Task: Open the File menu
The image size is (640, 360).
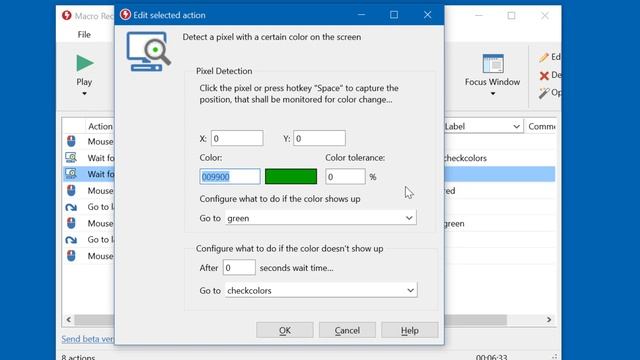Action: coord(84,35)
